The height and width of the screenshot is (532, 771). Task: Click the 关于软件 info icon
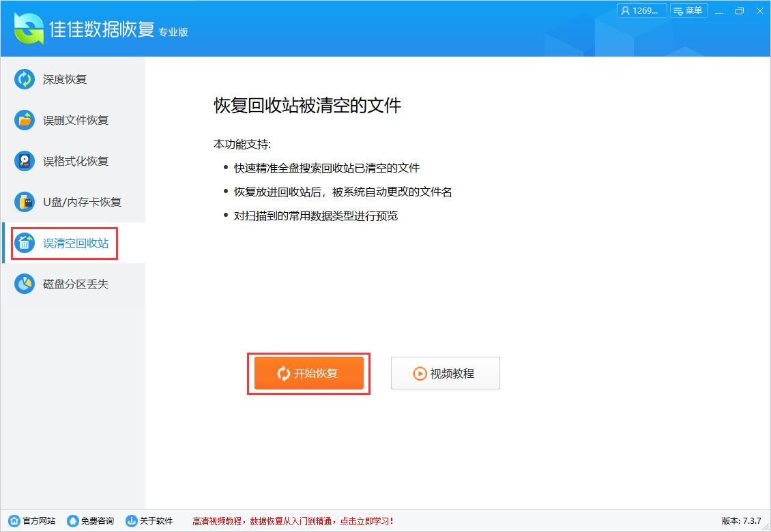click(131, 520)
